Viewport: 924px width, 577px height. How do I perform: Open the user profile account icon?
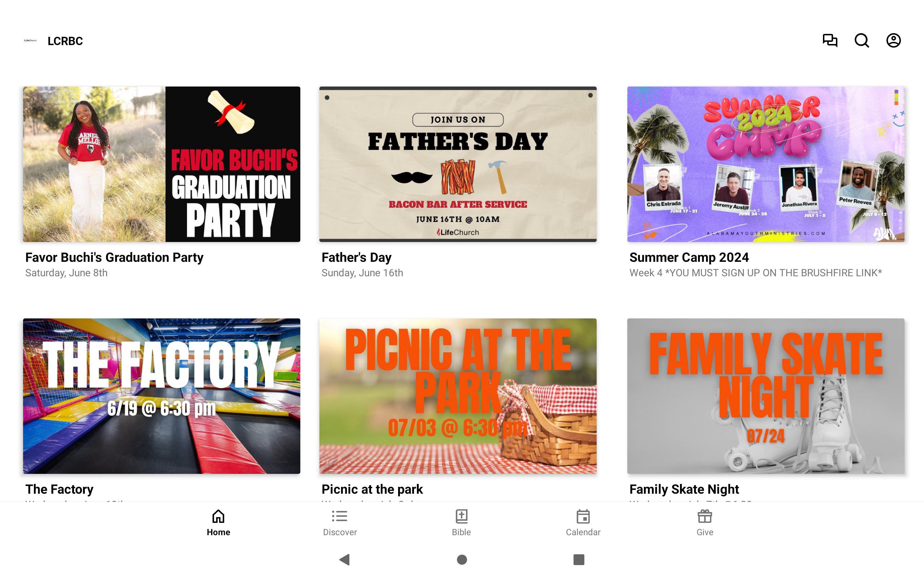pyautogui.click(x=893, y=40)
